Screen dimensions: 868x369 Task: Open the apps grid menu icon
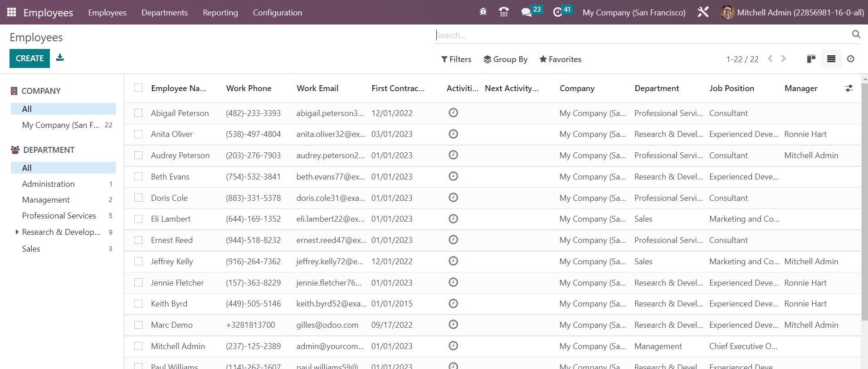pos(12,12)
